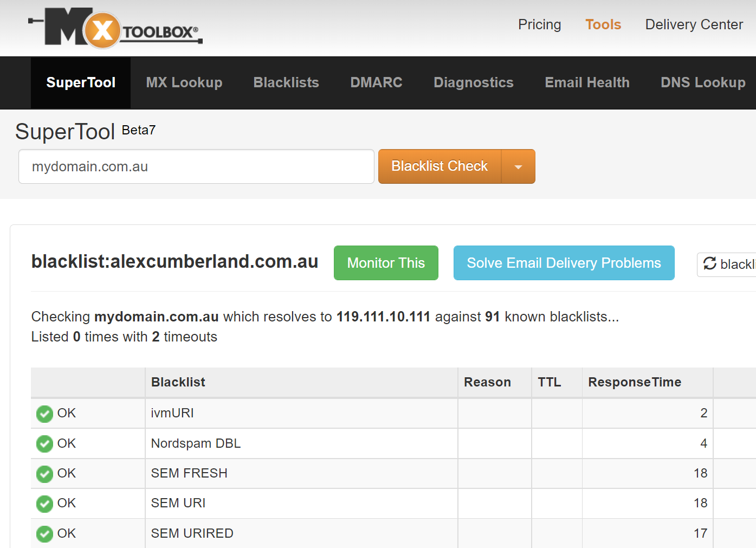Screen dimensions: 756x548
Task: Select the Nordspam DBL blacklist cell
Action: click(301, 443)
